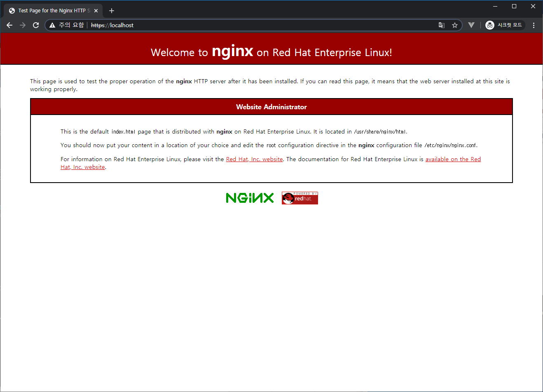The width and height of the screenshot is (543, 392).
Task: Bookmark this page with the star
Action: [455, 25]
